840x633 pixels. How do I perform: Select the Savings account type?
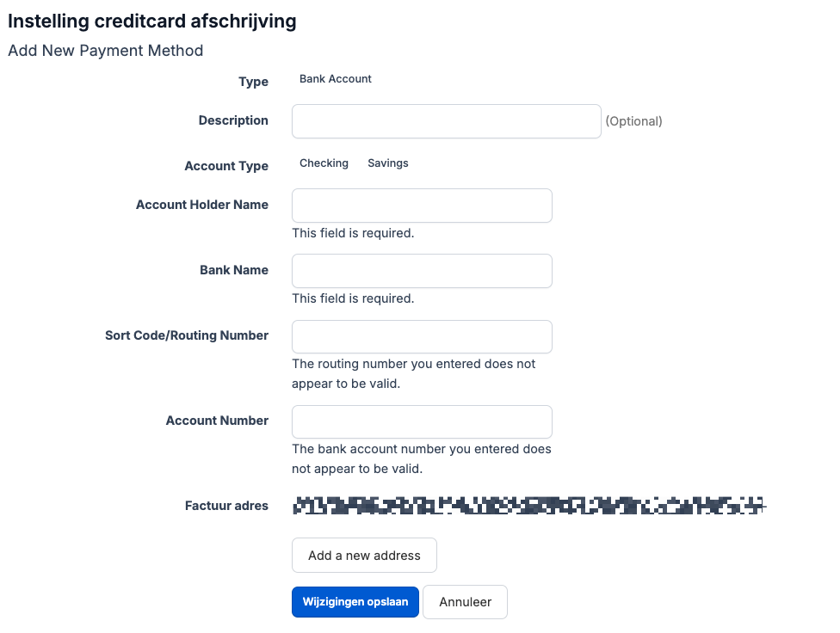(x=388, y=163)
